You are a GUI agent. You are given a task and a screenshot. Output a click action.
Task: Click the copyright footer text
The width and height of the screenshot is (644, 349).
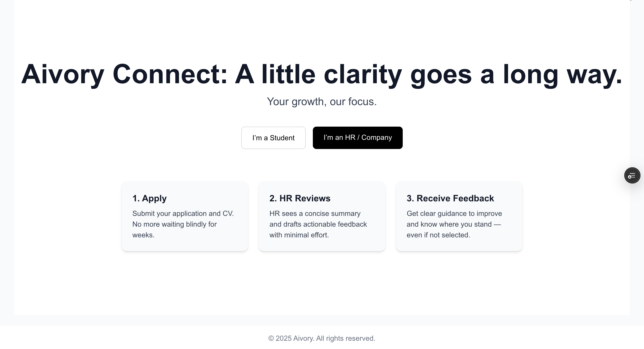tap(322, 338)
